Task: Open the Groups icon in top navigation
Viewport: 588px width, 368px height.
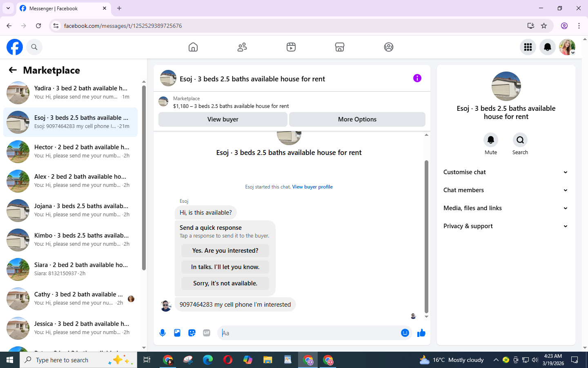Action: point(389,47)
